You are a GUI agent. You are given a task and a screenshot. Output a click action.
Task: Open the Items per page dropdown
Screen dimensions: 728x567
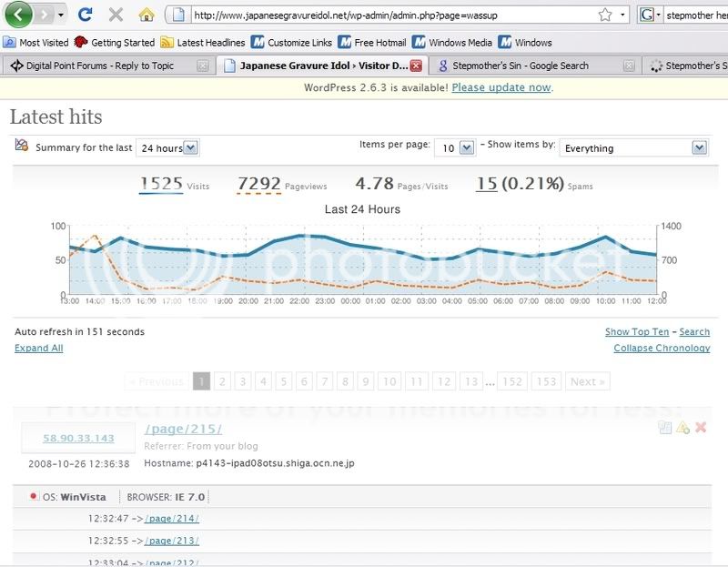(455, 148)
